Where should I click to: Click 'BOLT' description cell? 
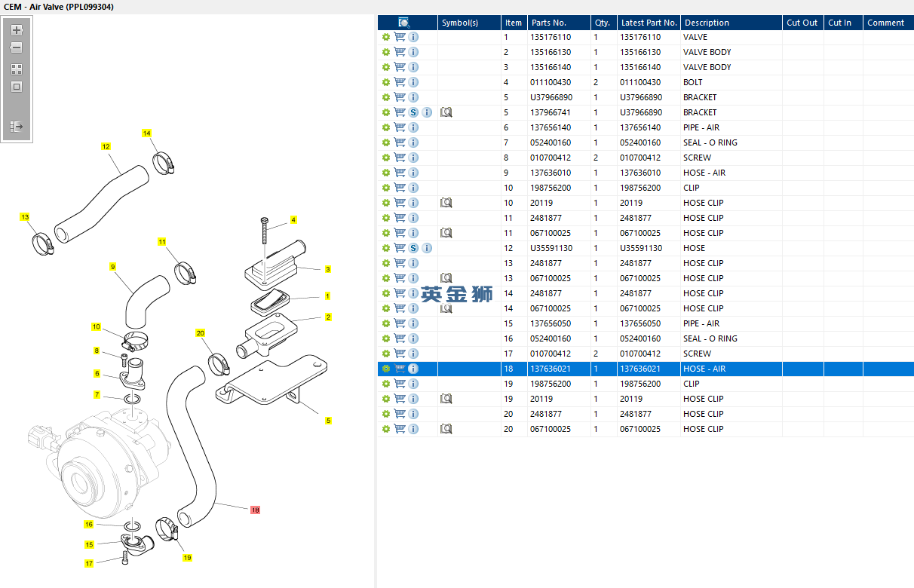pos(731,82)
